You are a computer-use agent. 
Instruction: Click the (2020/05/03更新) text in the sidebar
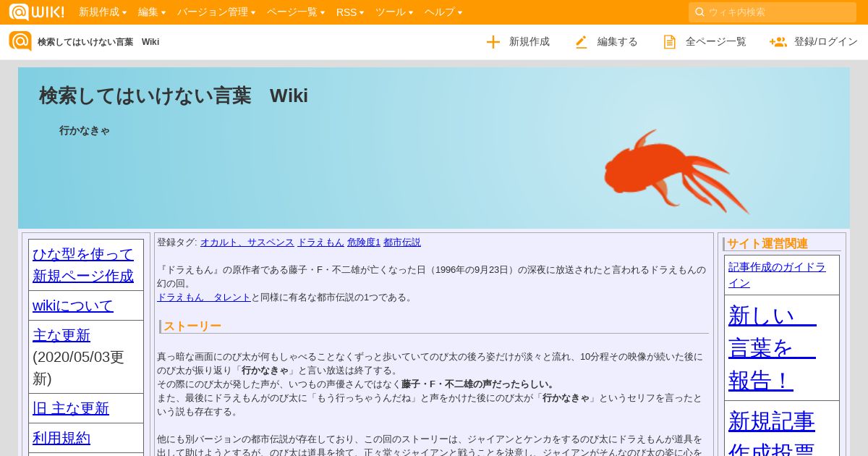point(78,368)
